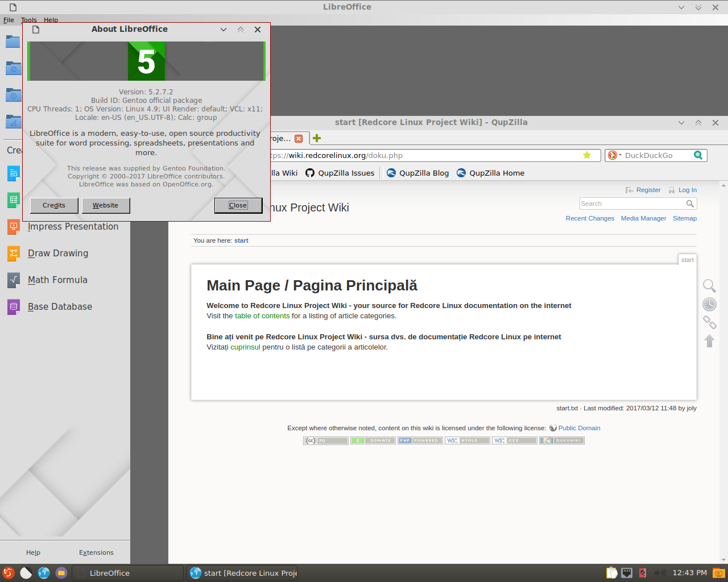View old revisions with the clock icon
Image resolution: width=728 pixels, height=582 pixels.
tap(709, 304)
